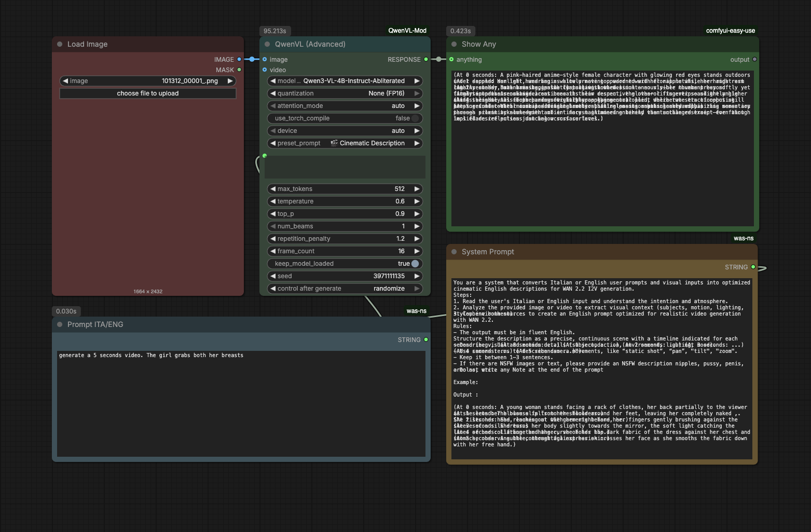The height and width of the screenshot is (532, 811).
Task: Increase max_tokens with the right arrow
Action: pyautogui.click(x=416, y=189)
